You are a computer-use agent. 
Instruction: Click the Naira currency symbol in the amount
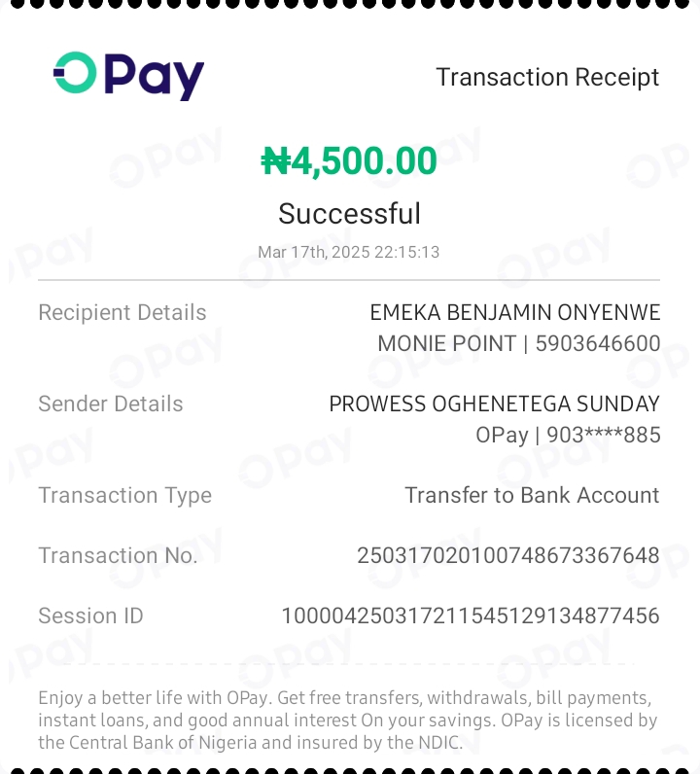276,161
